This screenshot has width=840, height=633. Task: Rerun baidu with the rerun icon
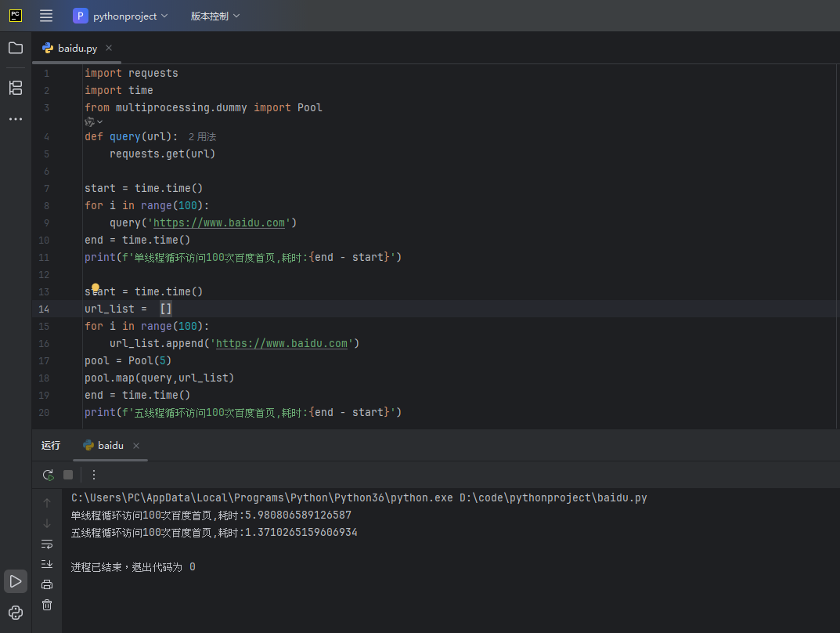tap(48, 475)
